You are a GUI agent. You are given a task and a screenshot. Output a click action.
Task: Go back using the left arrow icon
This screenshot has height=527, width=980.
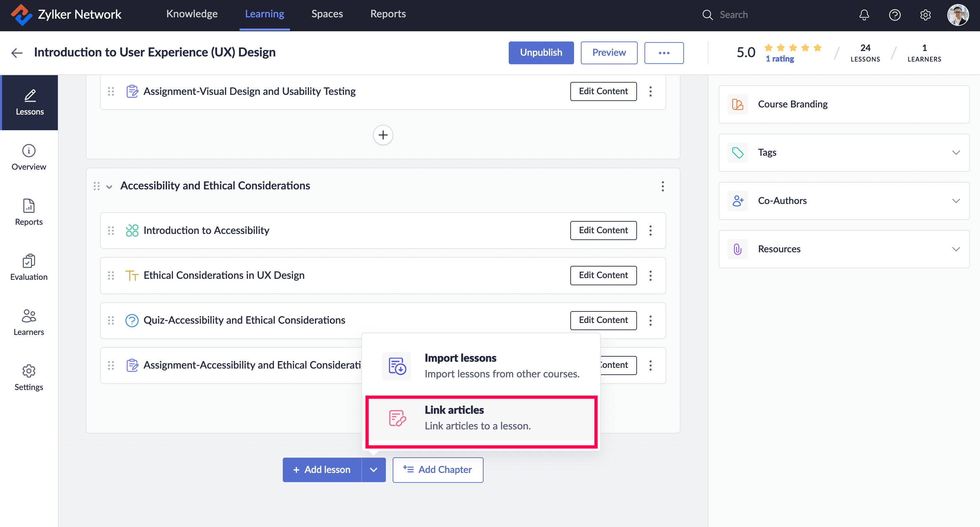point(17,52)
